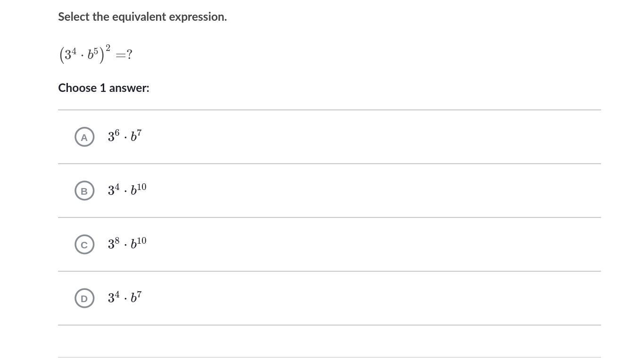This screenshot has height=362, width=644.
Task: Click the "Select the equivalent expression." heading
Action: (142, 17)
